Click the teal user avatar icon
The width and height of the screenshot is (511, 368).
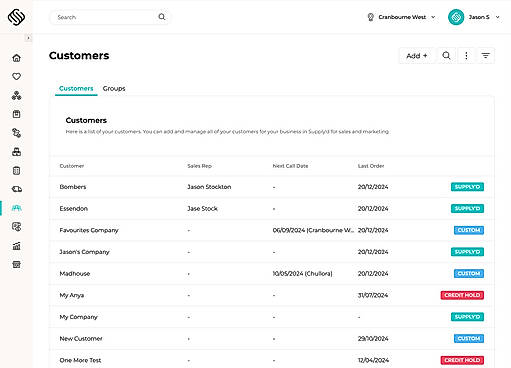click(456, 17)
